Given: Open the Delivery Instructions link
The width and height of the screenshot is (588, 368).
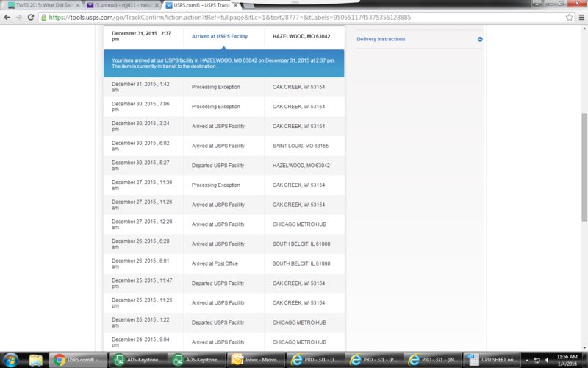Looking at the screenshot, I should [x=381, y=39].
